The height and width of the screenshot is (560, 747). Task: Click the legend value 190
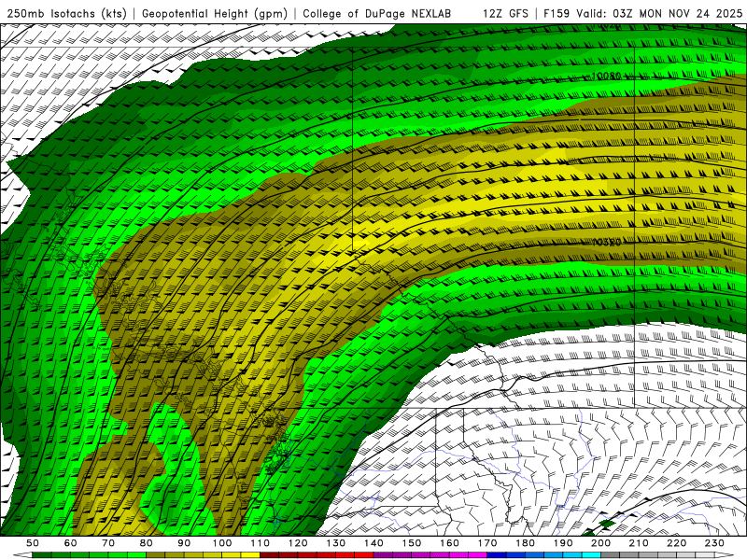(563, 543)
